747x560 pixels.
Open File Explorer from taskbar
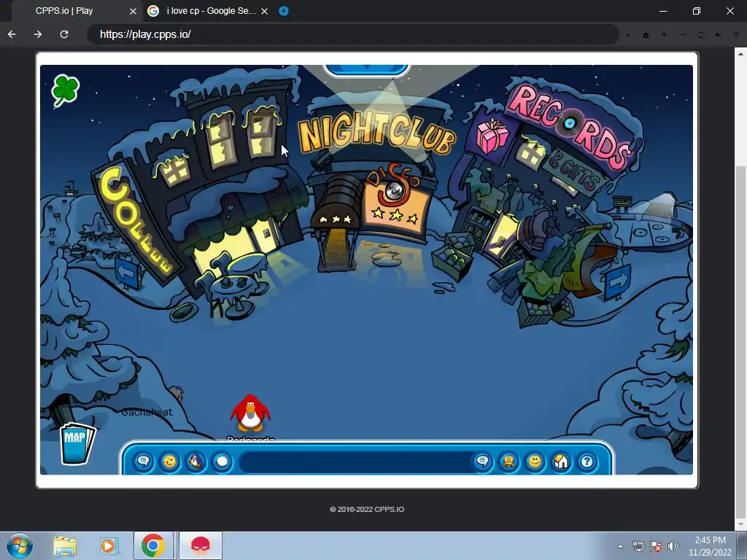tap(65, 545)
